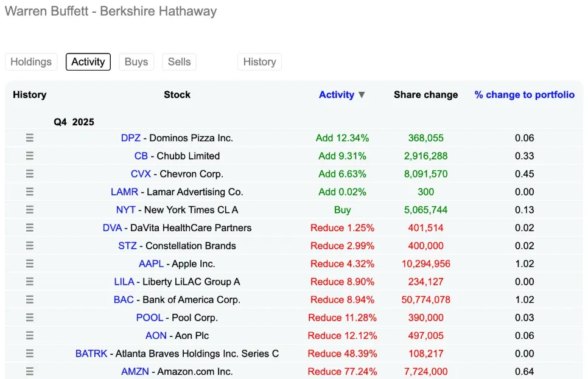Screen dimensions: 588x379
Task: Open the DPZ ticker link
Action: tap(130, 138)
